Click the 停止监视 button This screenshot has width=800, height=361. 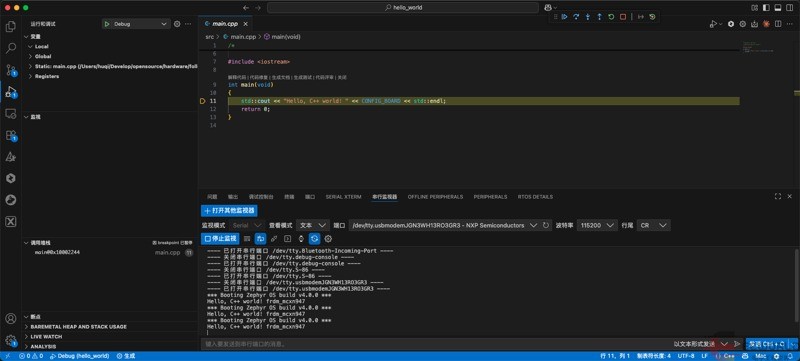tap(220, 239)
